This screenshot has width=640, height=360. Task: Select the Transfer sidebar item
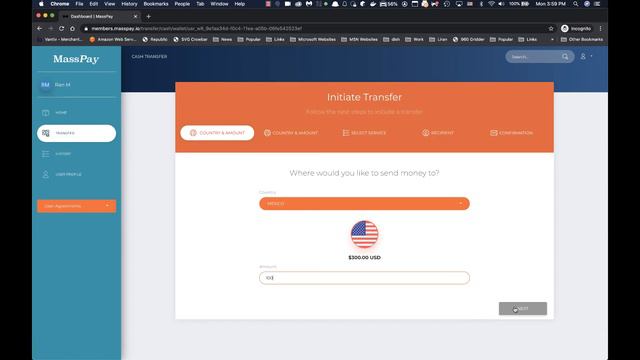point(76,133)
